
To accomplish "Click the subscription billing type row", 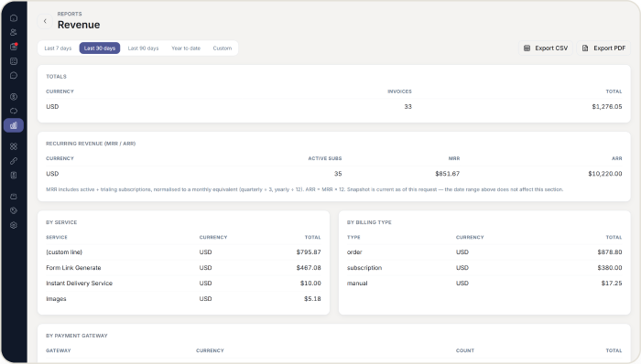I will (484, 268).
